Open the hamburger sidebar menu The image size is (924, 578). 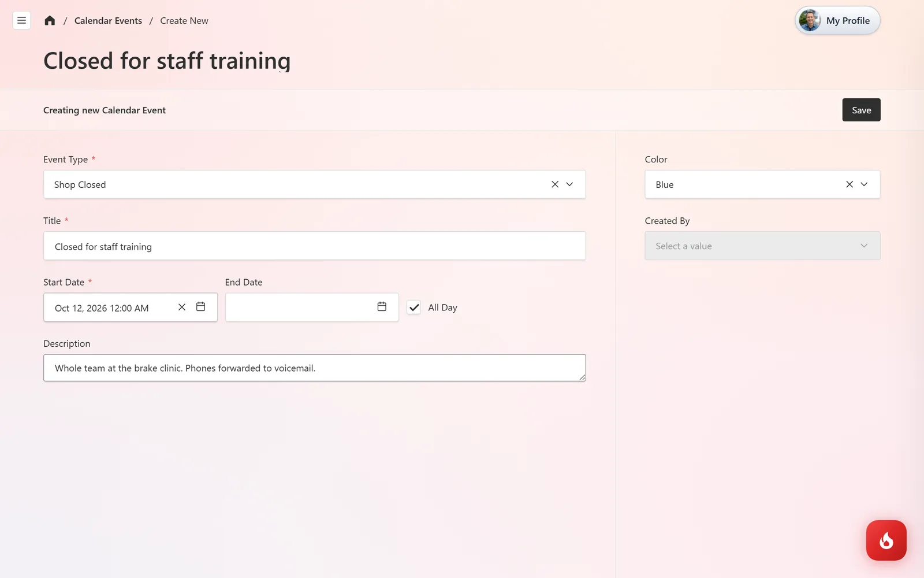[21, 20]
